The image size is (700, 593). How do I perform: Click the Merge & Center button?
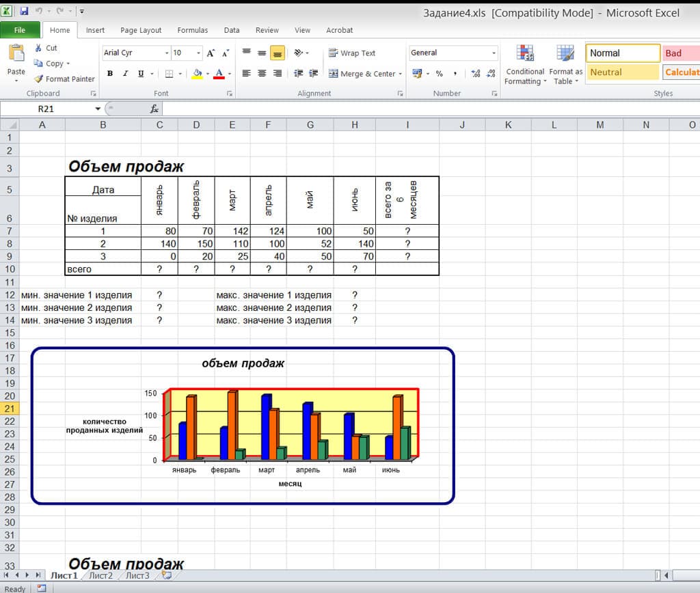(x=362, y=74)
